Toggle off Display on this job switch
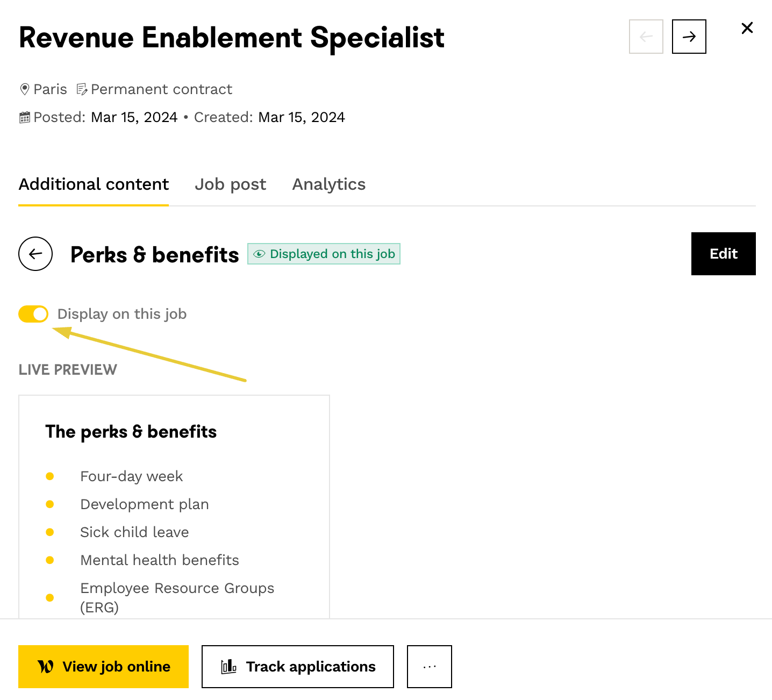 pyautogui.click(x=33, y=314)
